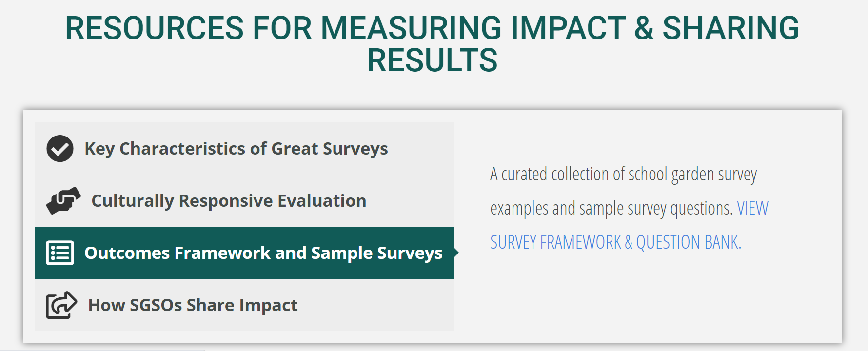The height and width of the screenshot is (351, 868).
Task: Click the word VIEW in the blue link
Action: pos(752,209)
